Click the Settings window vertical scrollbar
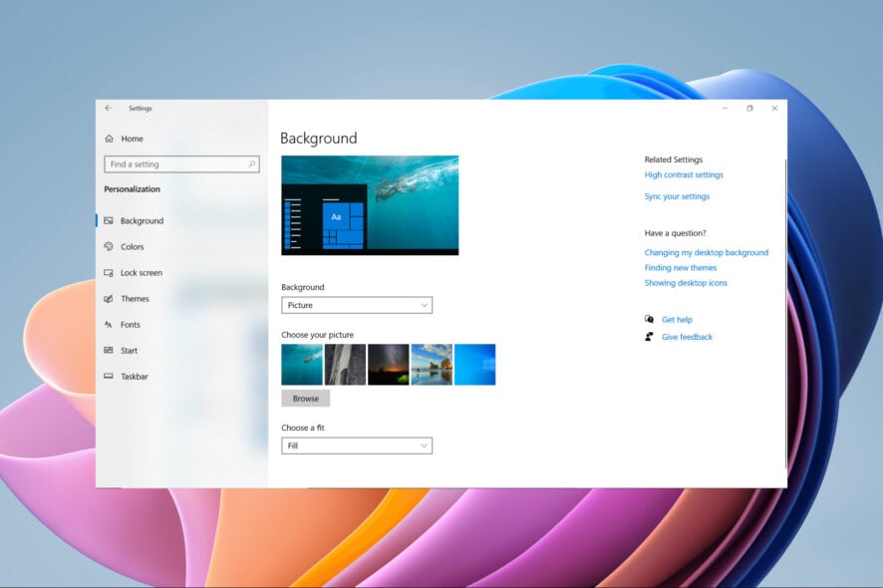883x588 pixels. [785, 313]
